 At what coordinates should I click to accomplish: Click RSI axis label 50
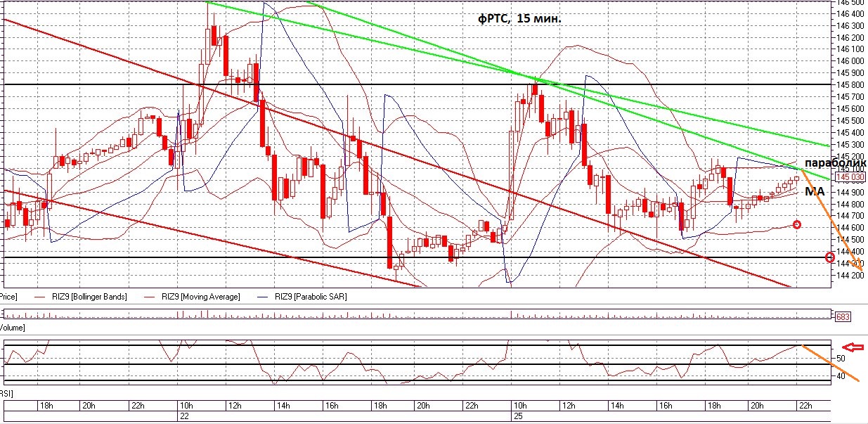coord(839,359)
